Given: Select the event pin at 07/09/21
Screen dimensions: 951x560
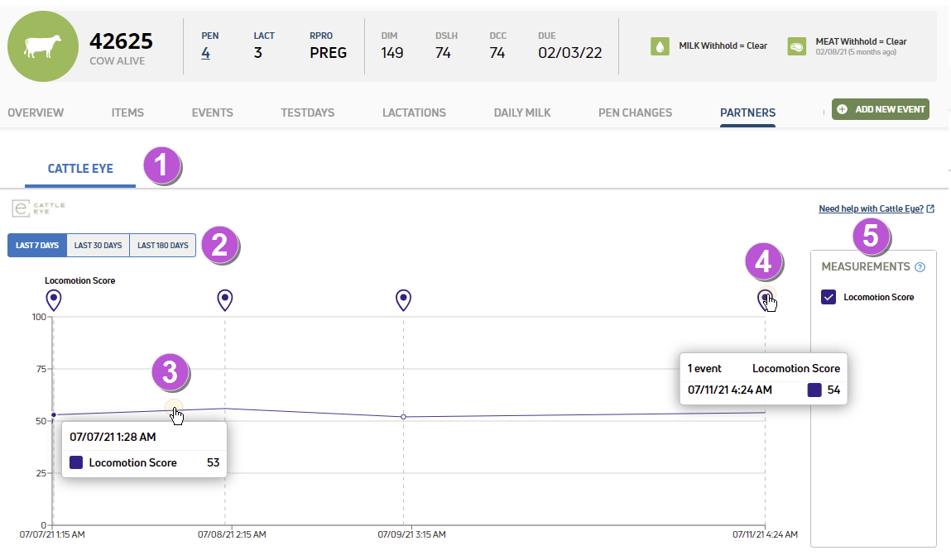Looking at the screenshot, I should pos(403,299).
